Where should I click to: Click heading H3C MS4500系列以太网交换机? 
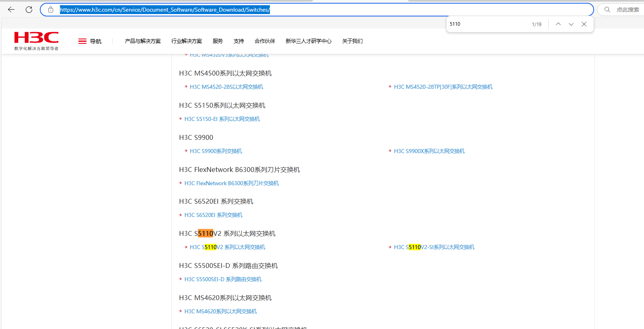225,73
